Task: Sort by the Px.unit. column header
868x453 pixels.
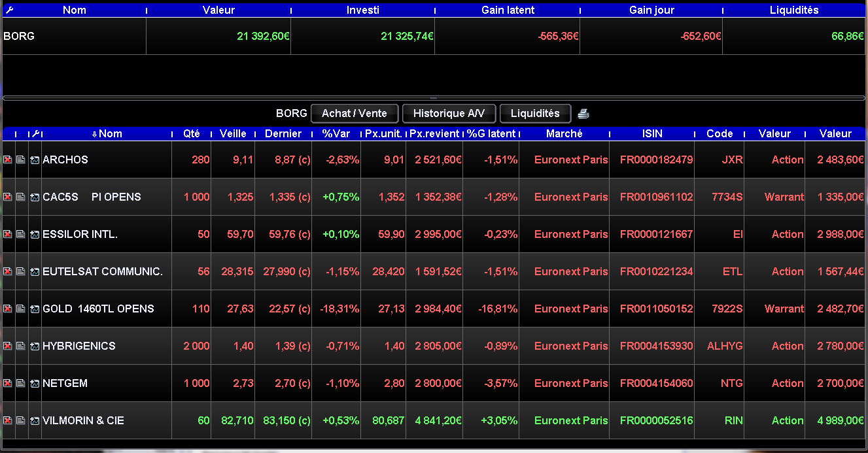Action: [x=383, y=133]
